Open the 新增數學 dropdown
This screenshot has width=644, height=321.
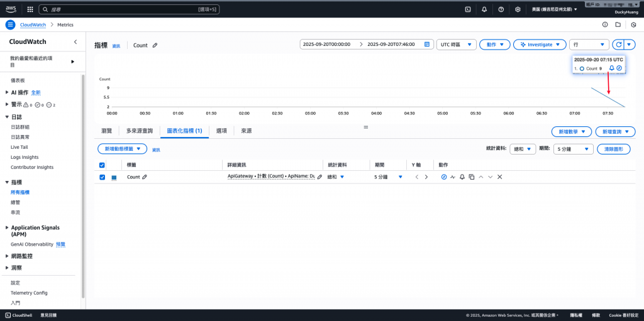(571, 131)
